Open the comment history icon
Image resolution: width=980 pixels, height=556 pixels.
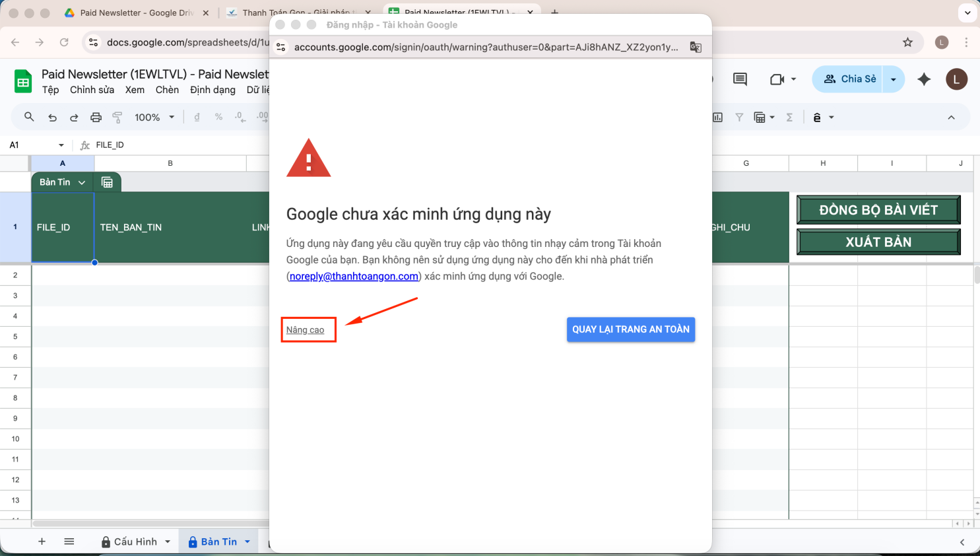(x=740, y=79)
